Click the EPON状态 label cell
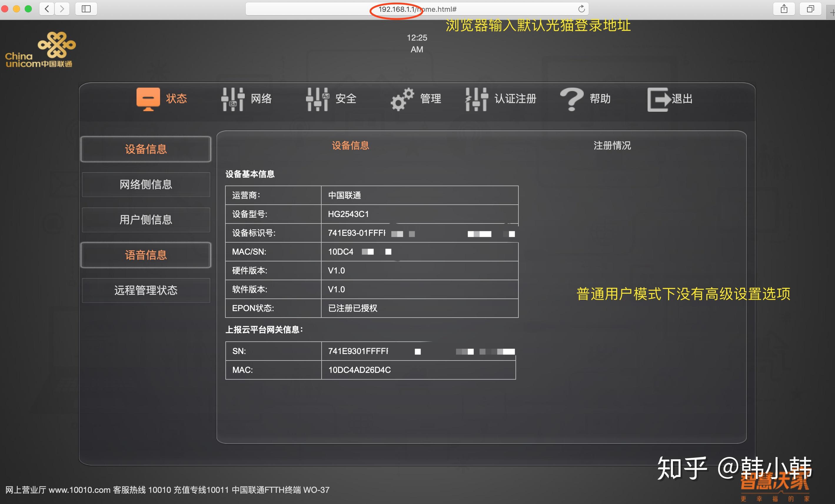Image resolution: width=835 pixels, height=504 pixels. 273,308
